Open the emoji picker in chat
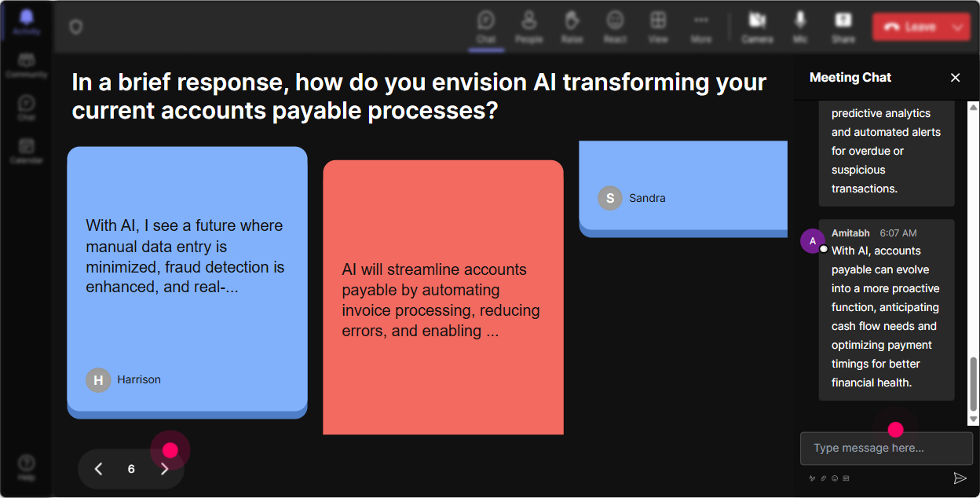Viewport: 980px width, 498px height. click(835, 478)
